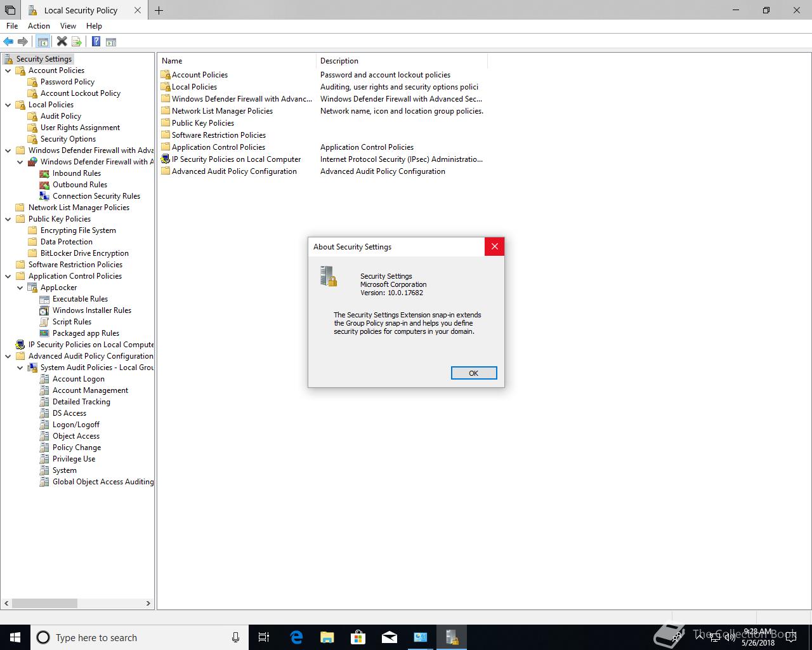Image resolution: width=812 pixels, height=650 pixels.
Task: Open the View menu
Action: pos(68,26)
